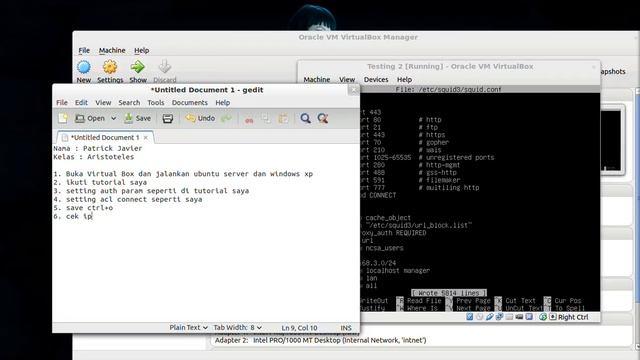Click shared folders icon in VM status bar
Screen dimensions: 640x360
(509, 317)
